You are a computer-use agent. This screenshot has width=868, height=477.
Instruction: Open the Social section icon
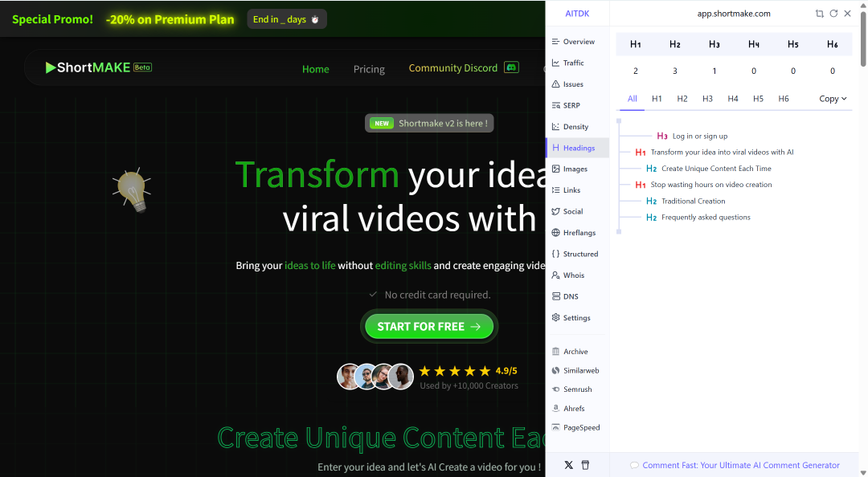556,211
